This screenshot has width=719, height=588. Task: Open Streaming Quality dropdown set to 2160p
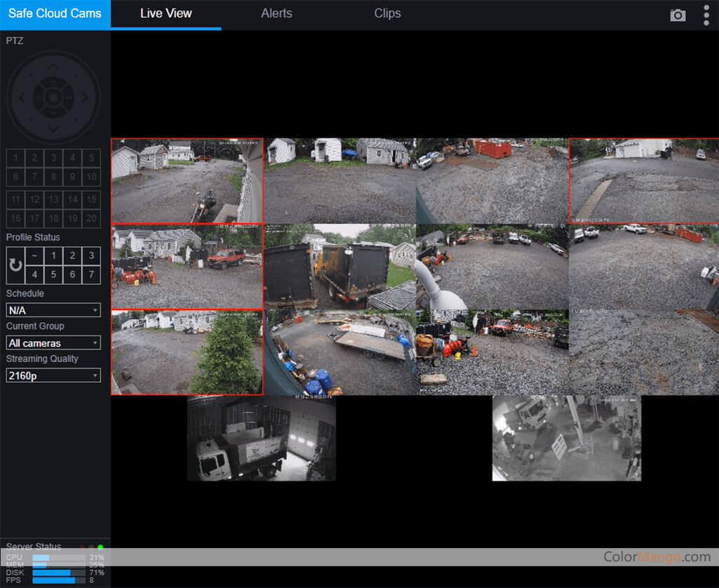[53, 375]
